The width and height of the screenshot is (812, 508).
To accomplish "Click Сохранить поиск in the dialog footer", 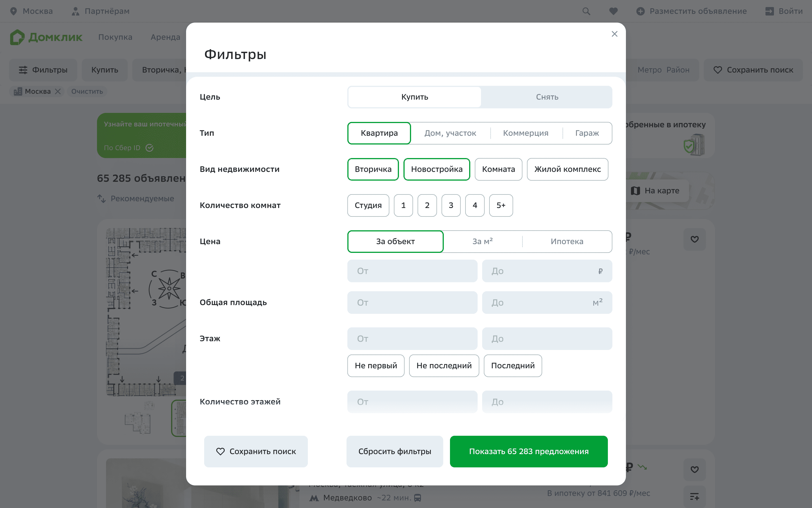I will 256,452.
